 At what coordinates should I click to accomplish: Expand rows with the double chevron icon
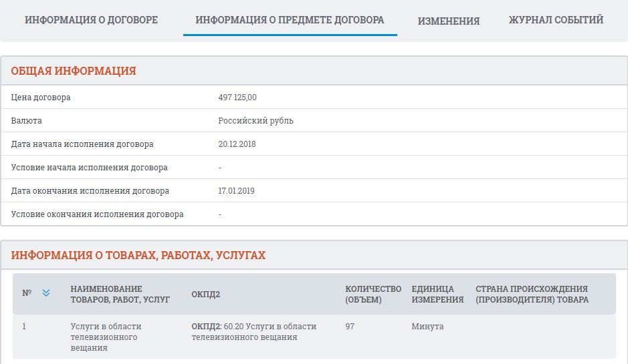coord(46,293)
